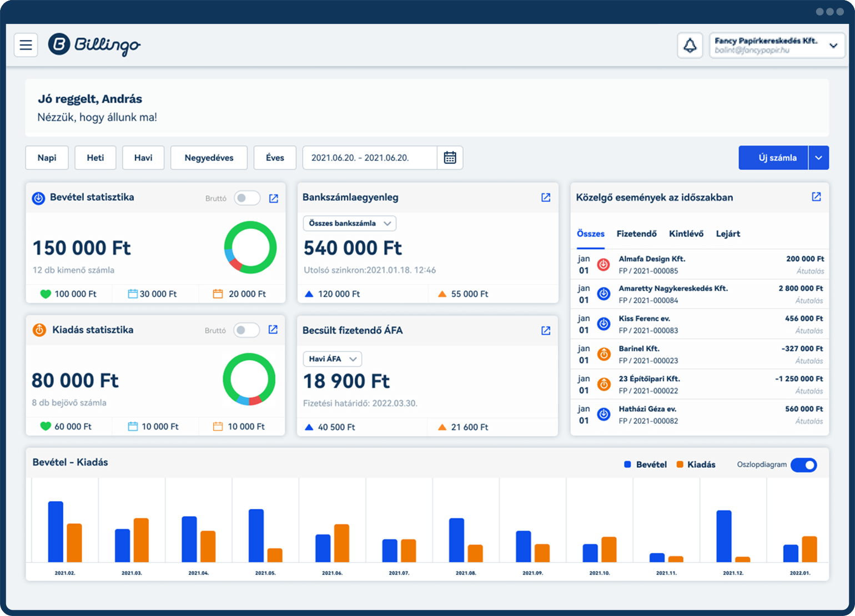Click the 18 900 Ft ÁFA value

346,381
